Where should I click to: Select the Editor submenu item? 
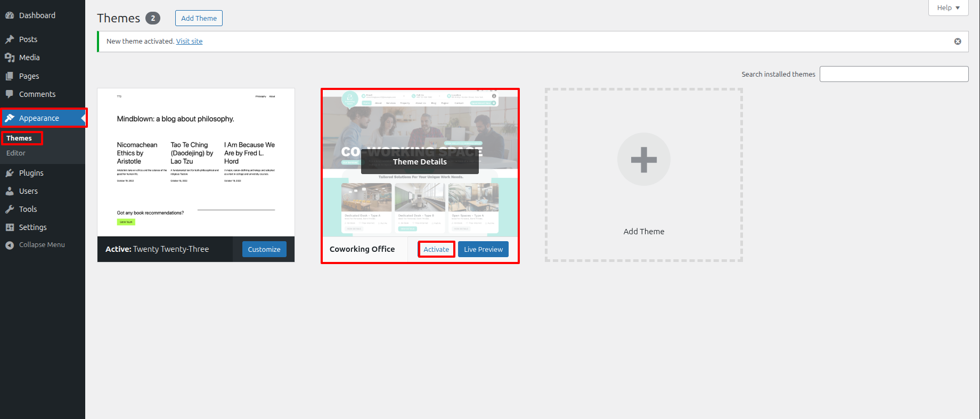16,153
